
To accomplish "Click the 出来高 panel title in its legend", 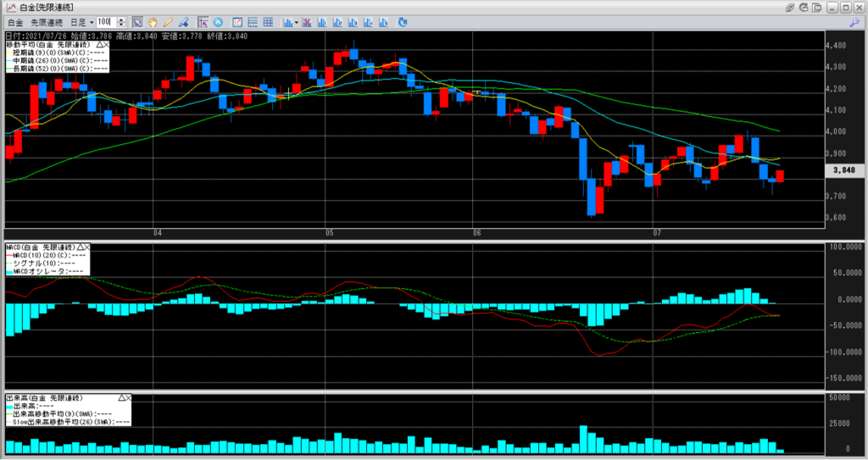I will [44, 398].
